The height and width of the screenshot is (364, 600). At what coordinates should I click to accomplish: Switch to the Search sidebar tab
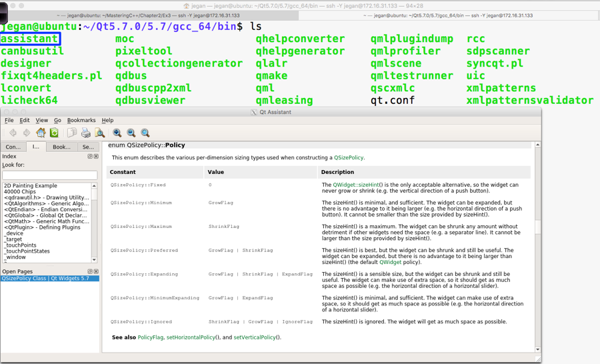click(88, 147)
